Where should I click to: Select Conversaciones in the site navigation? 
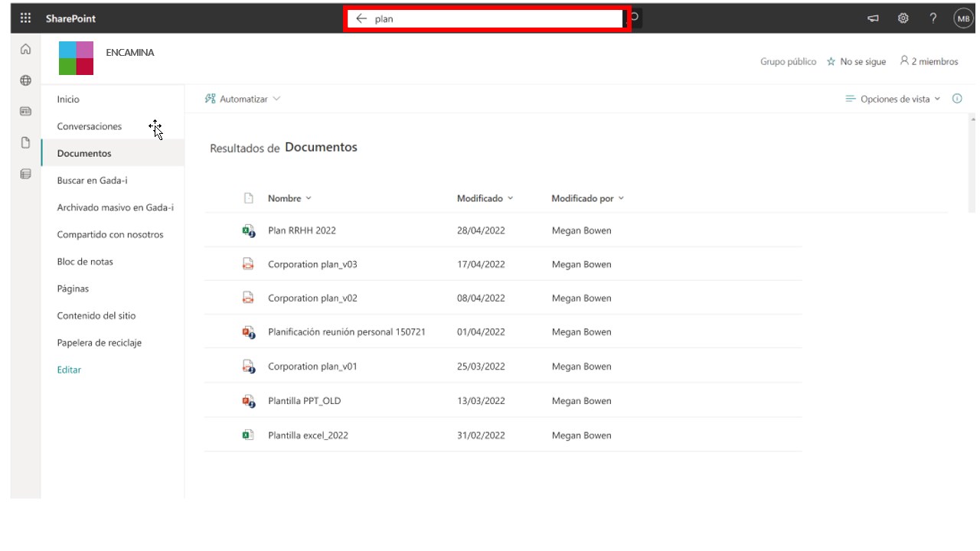click(x=90, y=126)
